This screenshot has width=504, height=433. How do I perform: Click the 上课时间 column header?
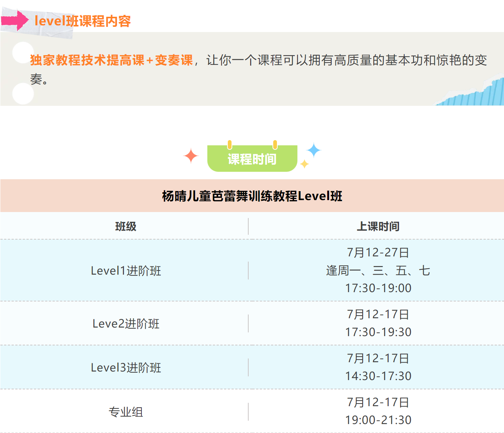378,226
